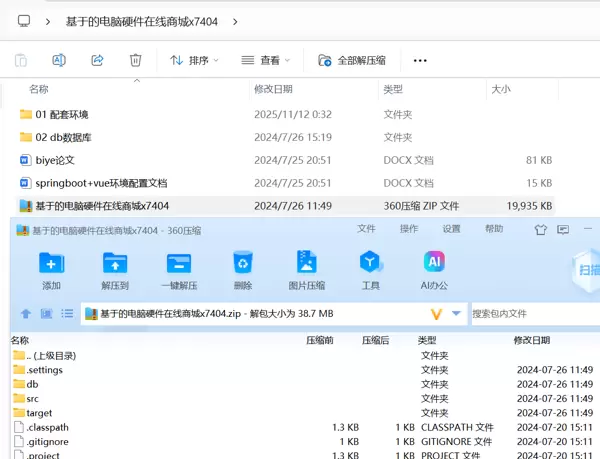Go up one level with the up arrow
Image resolution: width=600 pixels, height=459 pixels.
coord(26,314)
